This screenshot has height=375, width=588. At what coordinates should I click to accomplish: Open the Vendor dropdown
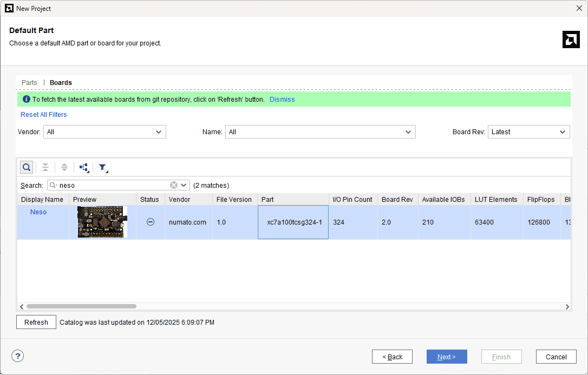click(104, 132)
